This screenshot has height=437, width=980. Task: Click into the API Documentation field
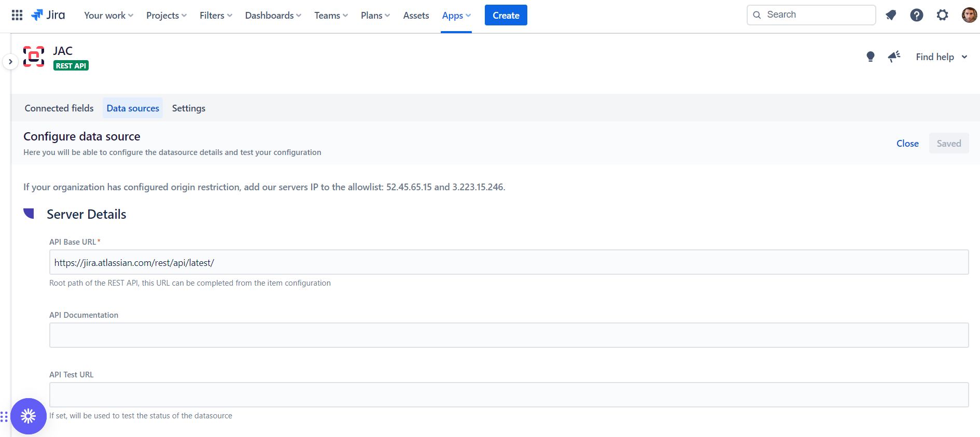click(x=509, y=335)
